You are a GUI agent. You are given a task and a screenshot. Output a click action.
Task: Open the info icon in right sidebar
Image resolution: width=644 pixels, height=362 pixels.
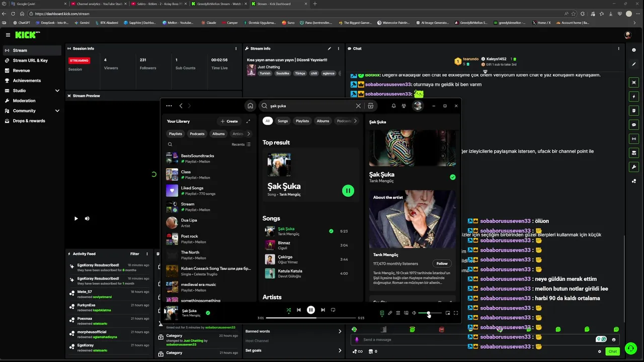point(634,50)
